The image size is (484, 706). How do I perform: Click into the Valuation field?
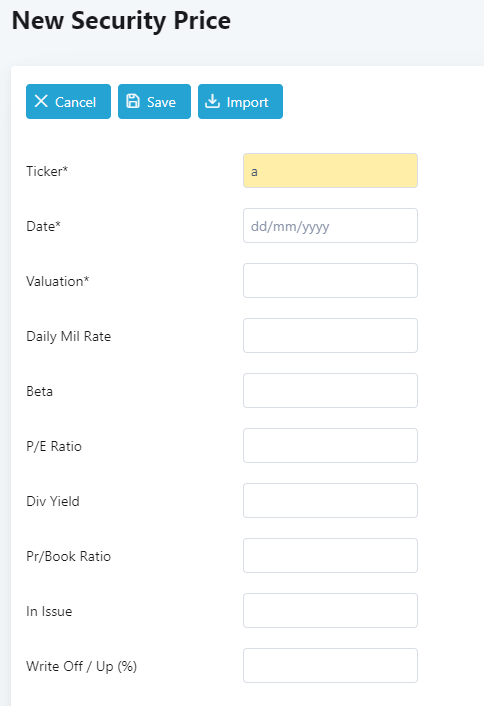pyautogui.click(x=330, y=281)
